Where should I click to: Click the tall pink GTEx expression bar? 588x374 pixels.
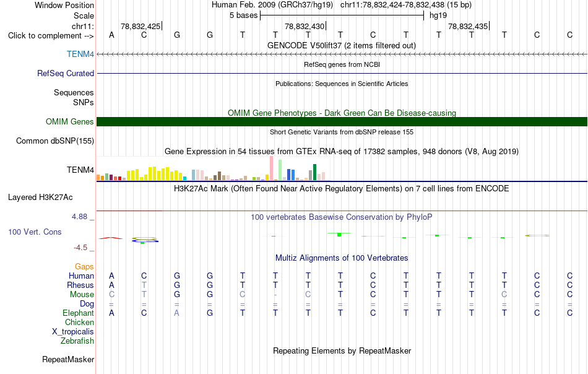(271, 168)
